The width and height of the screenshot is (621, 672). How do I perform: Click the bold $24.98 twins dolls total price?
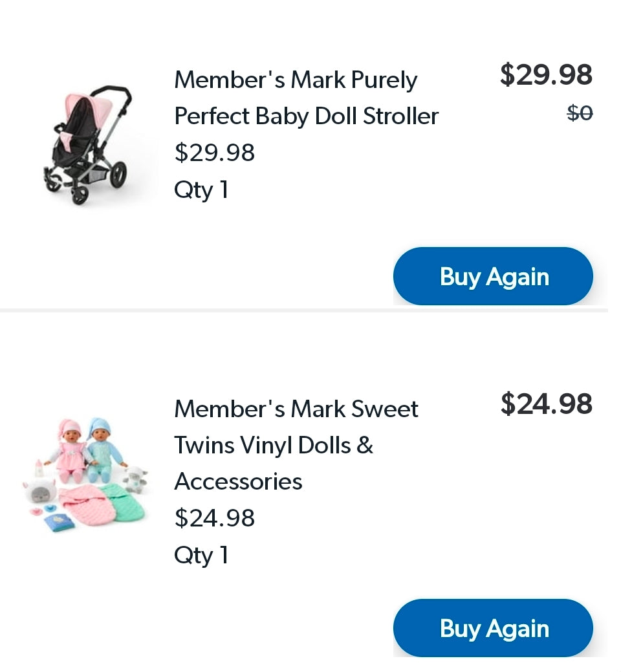[x=545, y=404]
